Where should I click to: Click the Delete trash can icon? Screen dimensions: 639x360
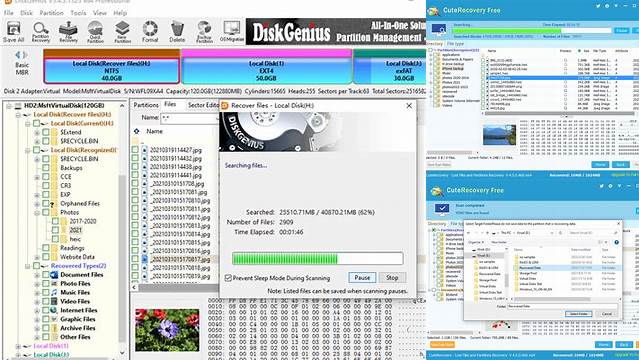click(177, 32)
